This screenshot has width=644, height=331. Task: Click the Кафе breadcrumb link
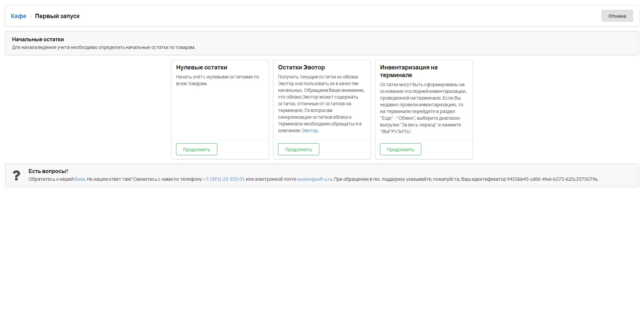point(18,16)
